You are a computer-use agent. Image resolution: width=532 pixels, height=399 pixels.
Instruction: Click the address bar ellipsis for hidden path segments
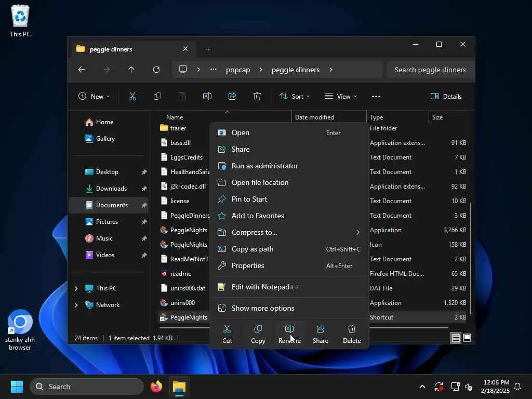(213, 69)
